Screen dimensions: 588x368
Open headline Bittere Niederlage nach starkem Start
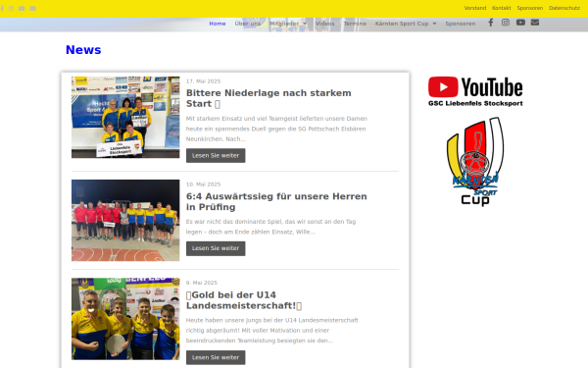click(x=269, y=98)
